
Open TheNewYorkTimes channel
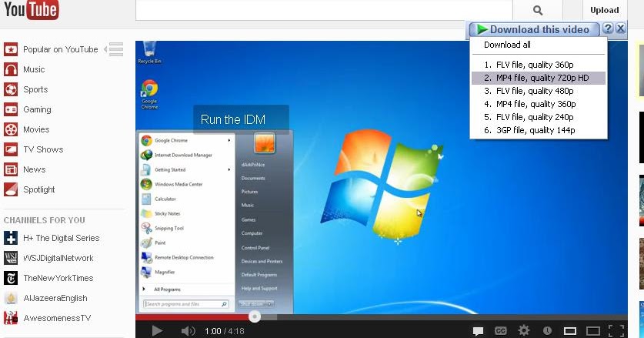(x=58, y=278)
